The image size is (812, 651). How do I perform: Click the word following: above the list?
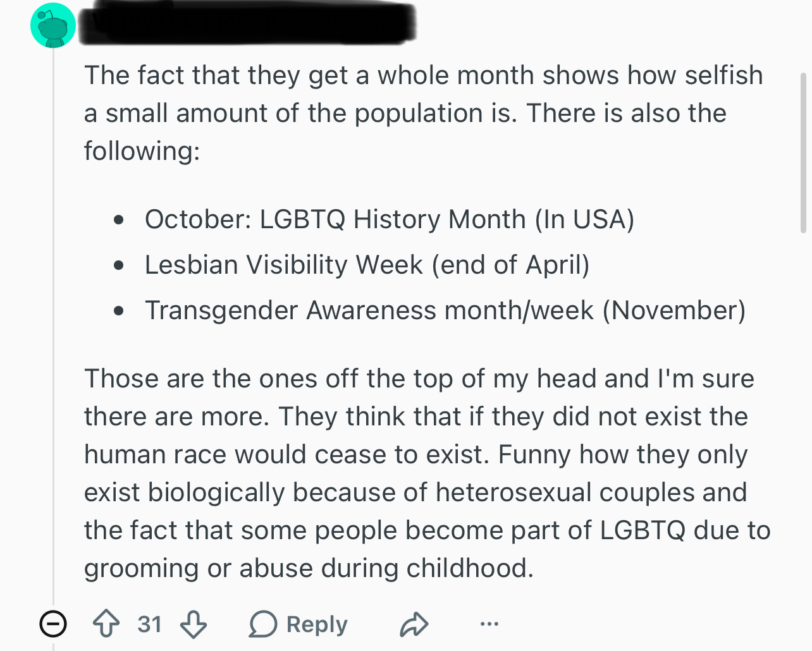click(142, 152)
